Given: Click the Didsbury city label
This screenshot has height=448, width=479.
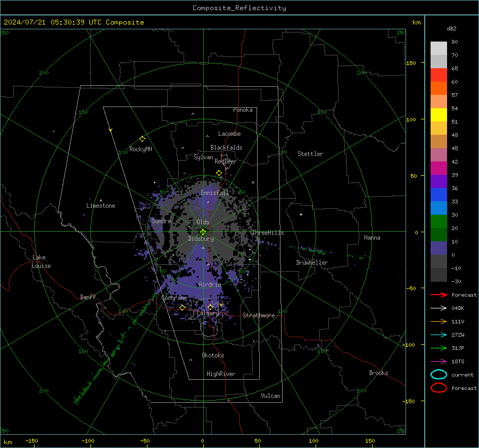Looking at the screenshot, I should tap(201, 239).
